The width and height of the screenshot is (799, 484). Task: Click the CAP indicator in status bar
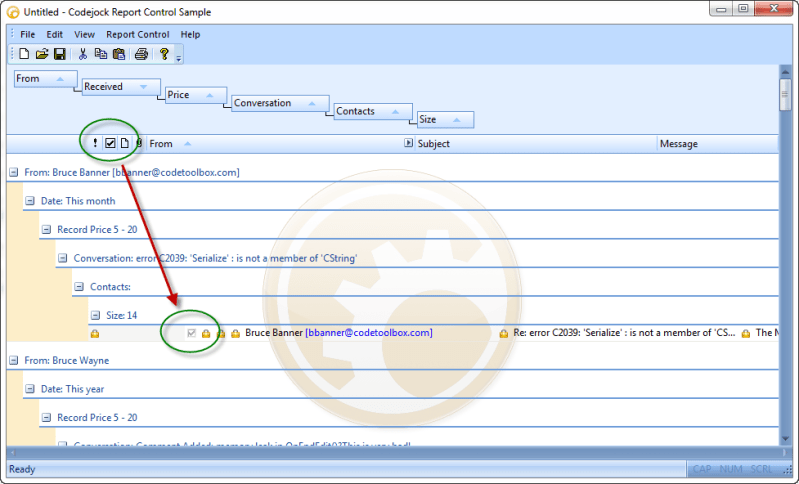click(x=702, y=469)
